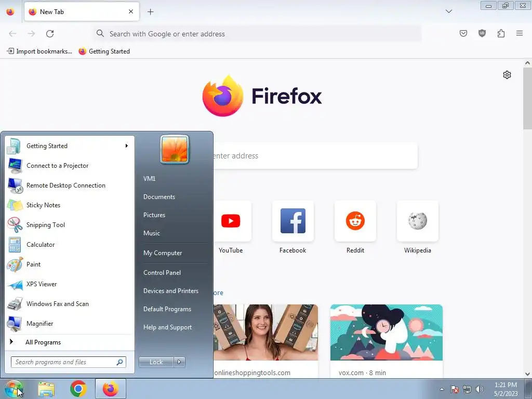Launch Remote Desktop Connection
This screenshot has height=399, width=532.
point(69,185)
